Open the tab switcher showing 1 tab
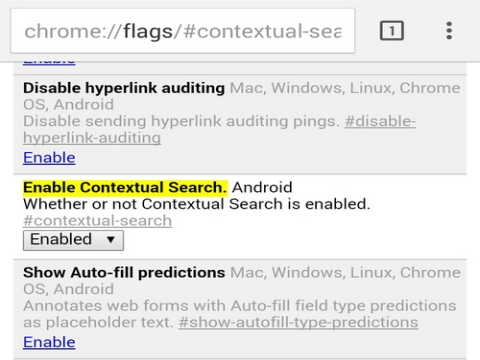 (392, 31)
